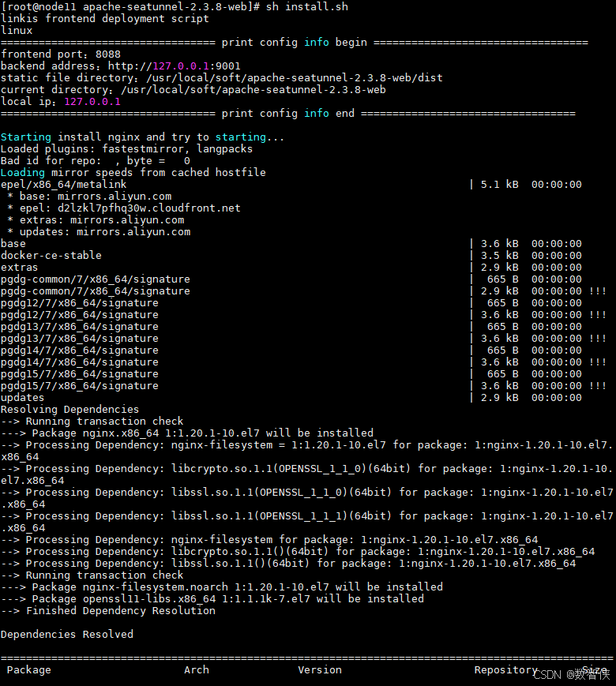Image resolution: width=616 pixels, height=686 pixels.
Task: Click 'Finished Dependency Resolution' line
Action: [x=107, y=610]
